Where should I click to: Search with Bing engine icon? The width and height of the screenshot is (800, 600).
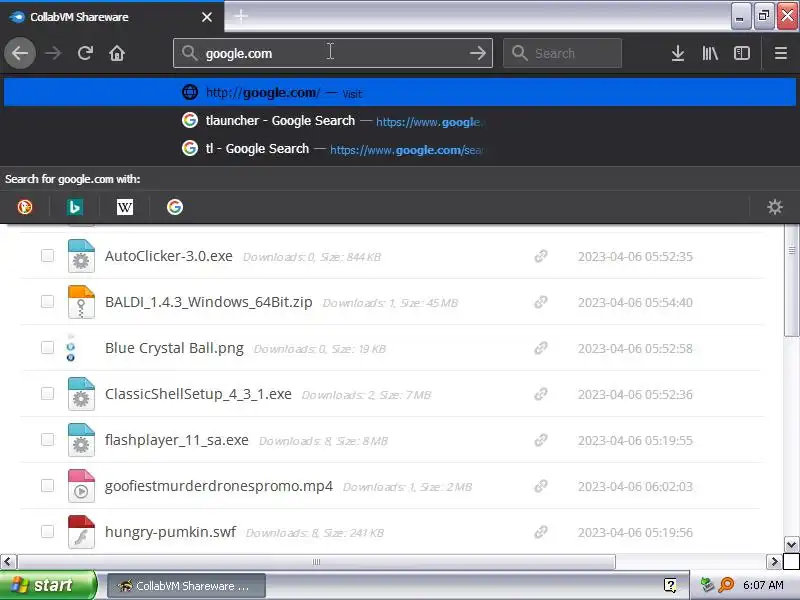(x=75, y=207)
